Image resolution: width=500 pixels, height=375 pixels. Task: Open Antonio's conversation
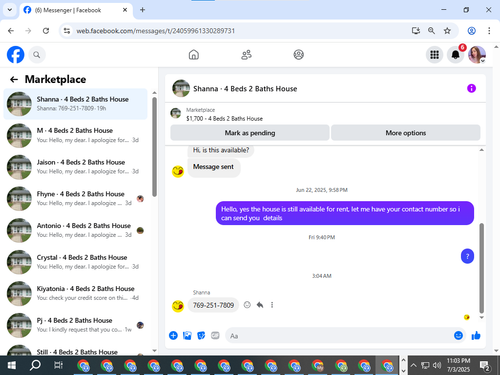click(75, 230)
